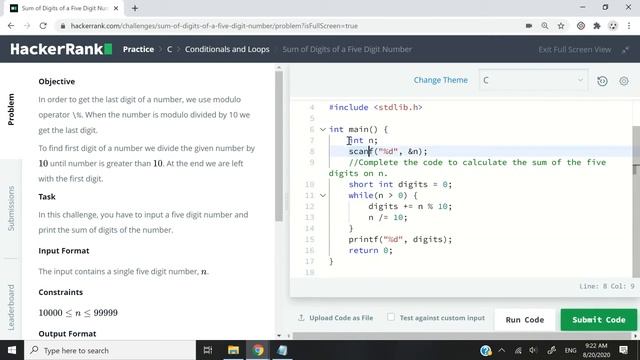Open the notification center icon
The height and width of the screenshot is (360, 640).
(x=623, y=350)
